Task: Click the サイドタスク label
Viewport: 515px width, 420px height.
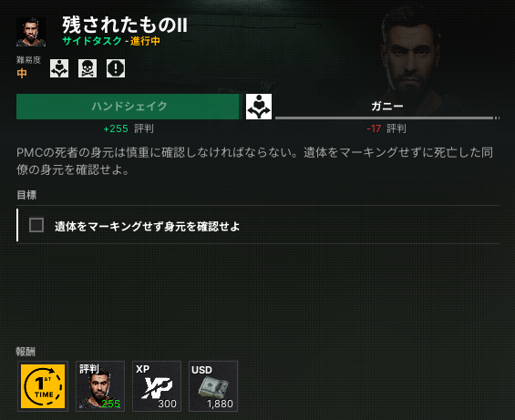Action: (92, 41)
